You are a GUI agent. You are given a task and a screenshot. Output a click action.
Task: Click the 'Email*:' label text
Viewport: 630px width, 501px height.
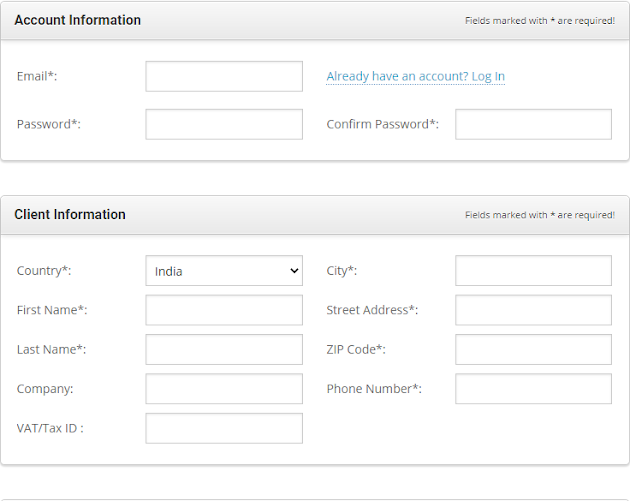(37, 77)
